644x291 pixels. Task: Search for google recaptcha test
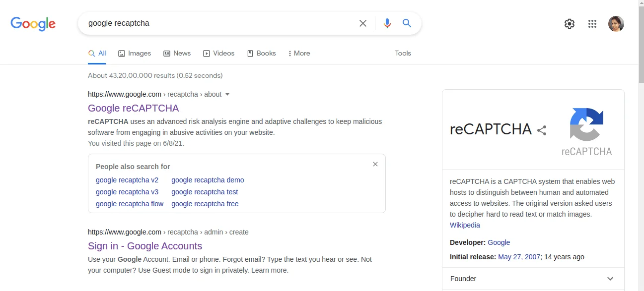205,192
